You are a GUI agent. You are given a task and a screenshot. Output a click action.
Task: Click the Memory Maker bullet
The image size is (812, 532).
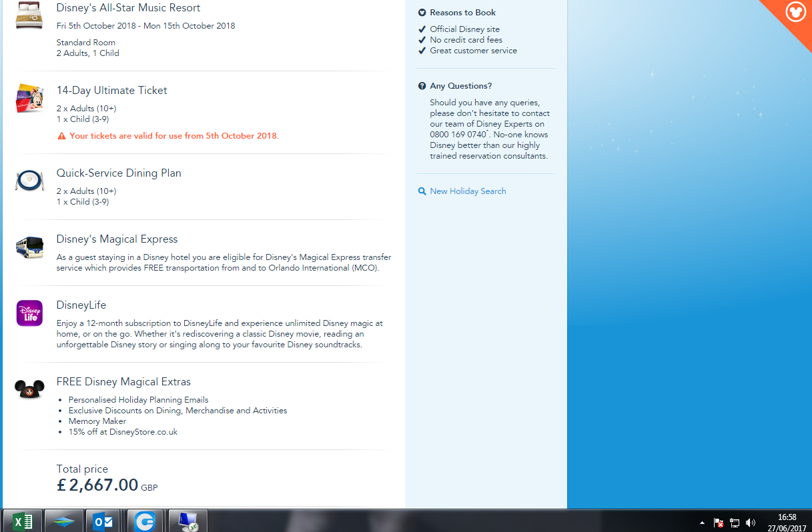point(97,421)
